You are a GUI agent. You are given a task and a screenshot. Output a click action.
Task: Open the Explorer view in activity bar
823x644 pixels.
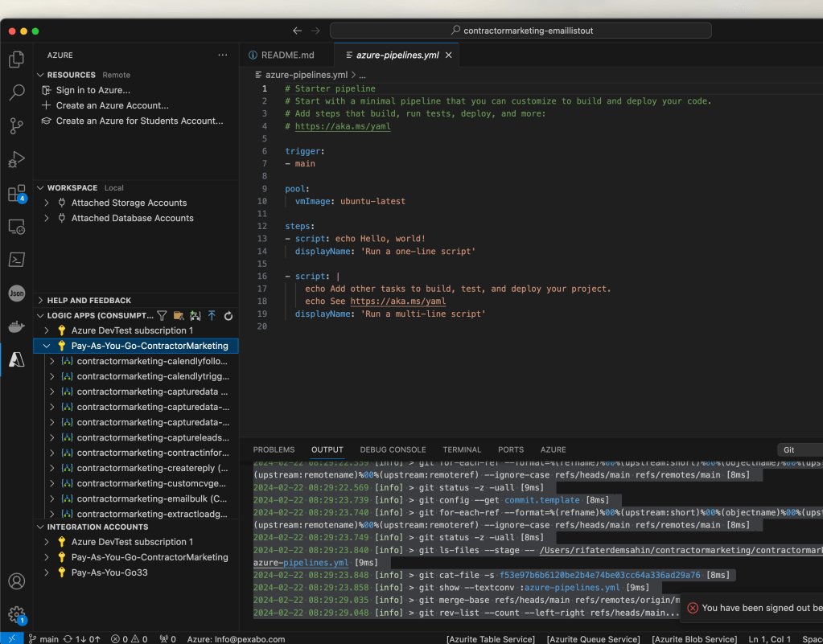tap(16, 59)
